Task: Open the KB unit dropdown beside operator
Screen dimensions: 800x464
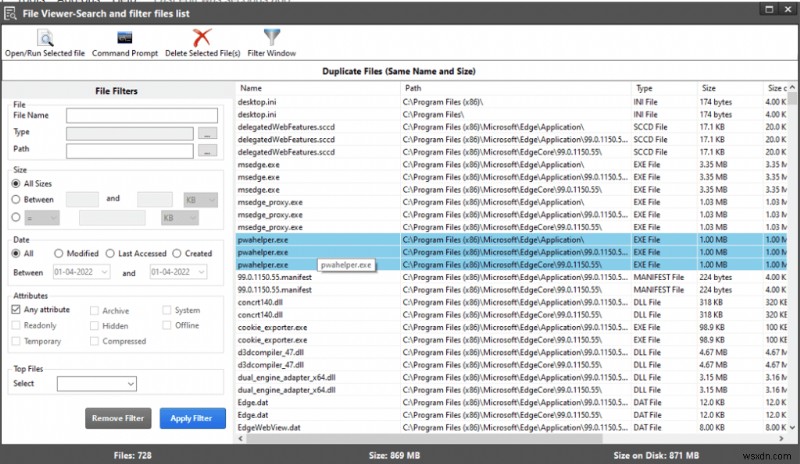Action: [x=180, y=218]
